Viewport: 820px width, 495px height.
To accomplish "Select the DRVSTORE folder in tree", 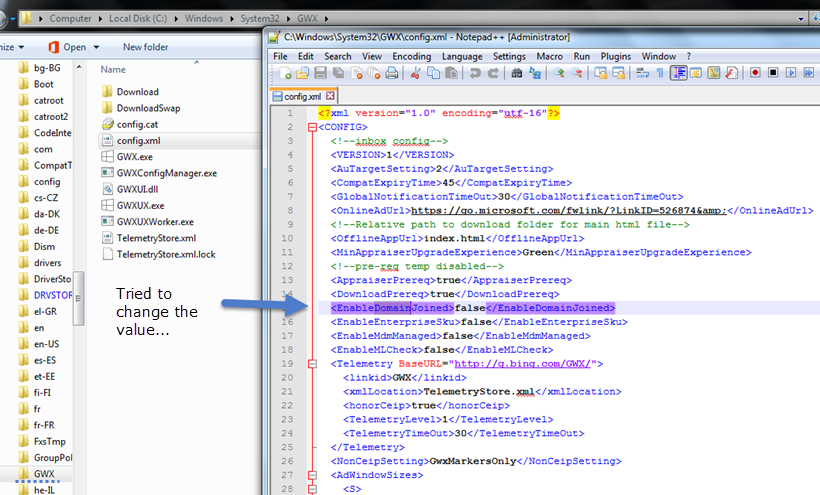I will (x=45, y=295).
